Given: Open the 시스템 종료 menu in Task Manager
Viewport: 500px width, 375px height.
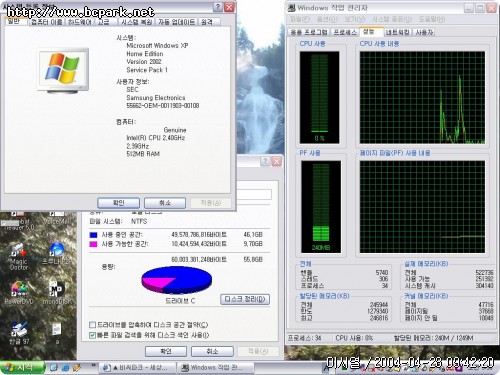Looking at the screenshot, I should [392, 19].
